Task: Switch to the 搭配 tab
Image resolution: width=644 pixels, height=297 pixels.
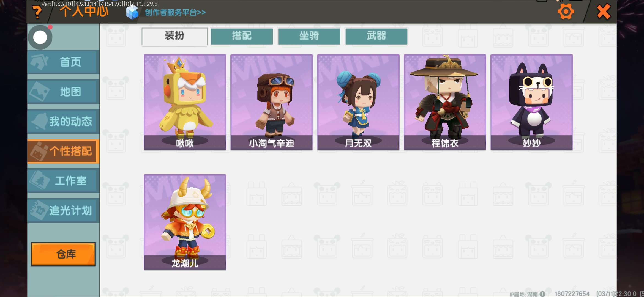Action: click(242, 36)
